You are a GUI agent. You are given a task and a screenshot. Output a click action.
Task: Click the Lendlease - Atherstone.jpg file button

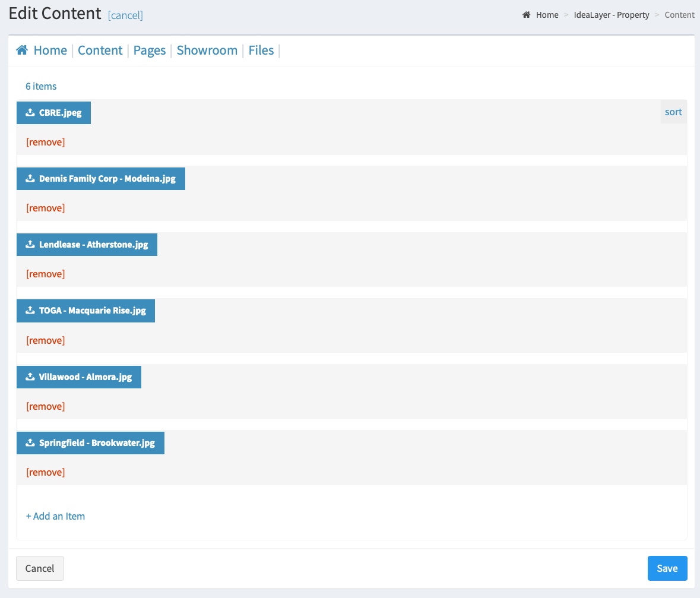[x=87, y=244]
